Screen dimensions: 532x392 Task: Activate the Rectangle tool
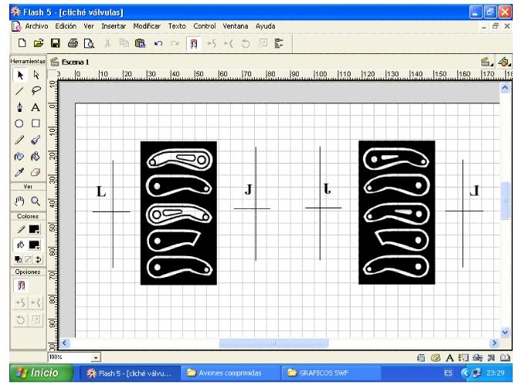(x=36, y=123)
